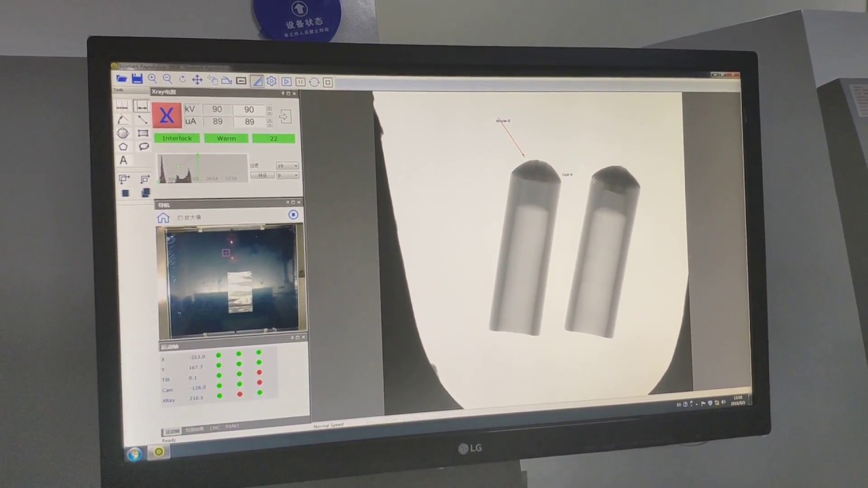Click the XRay axis value 210.5
Image resolution: width=868 pixels, height=488 pixels.
(197, 398)
